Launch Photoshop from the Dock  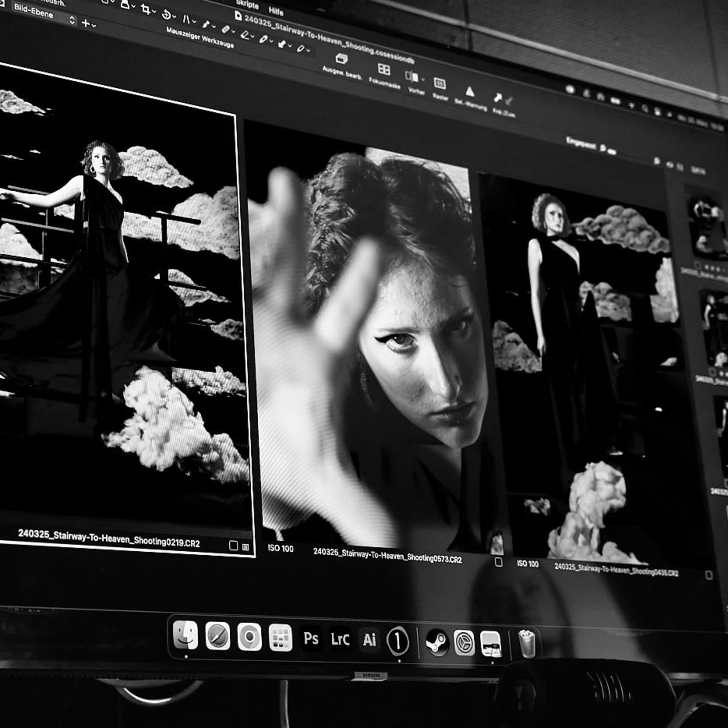(311, 638)
